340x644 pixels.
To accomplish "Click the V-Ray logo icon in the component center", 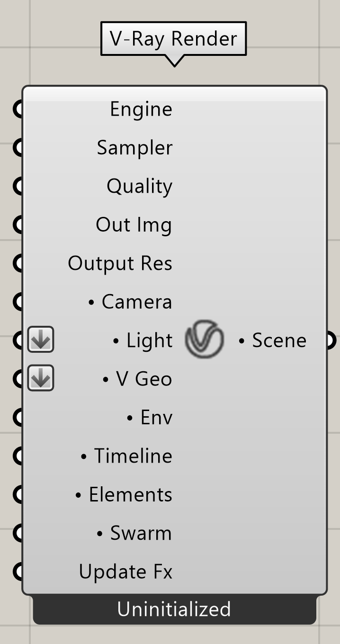I will 204,340.
